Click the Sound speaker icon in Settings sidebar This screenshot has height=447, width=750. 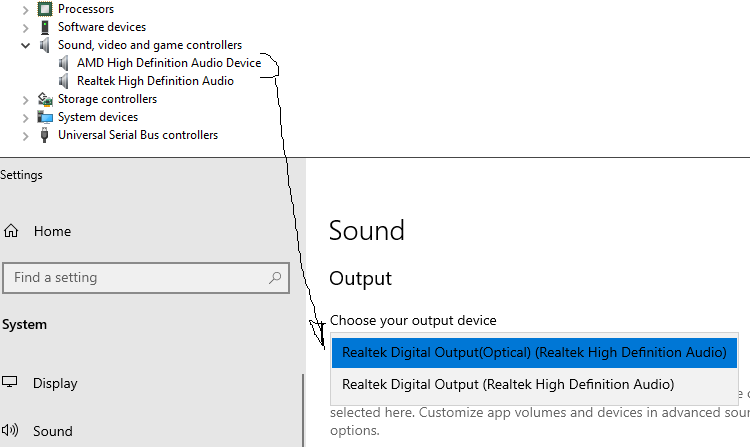[x=10, y=430]
